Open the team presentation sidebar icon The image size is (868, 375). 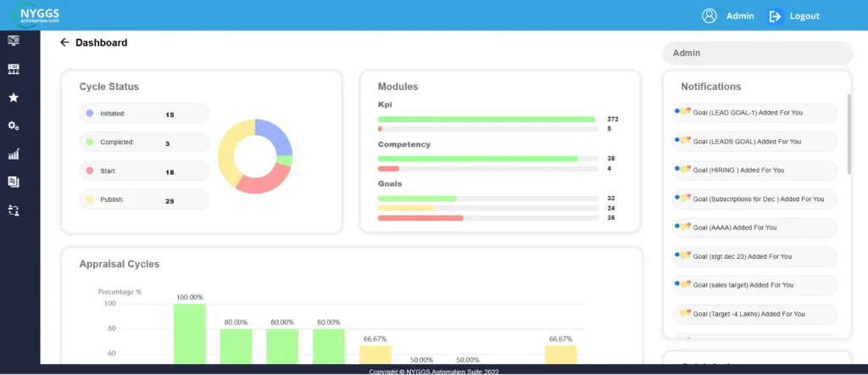(14, 70)
